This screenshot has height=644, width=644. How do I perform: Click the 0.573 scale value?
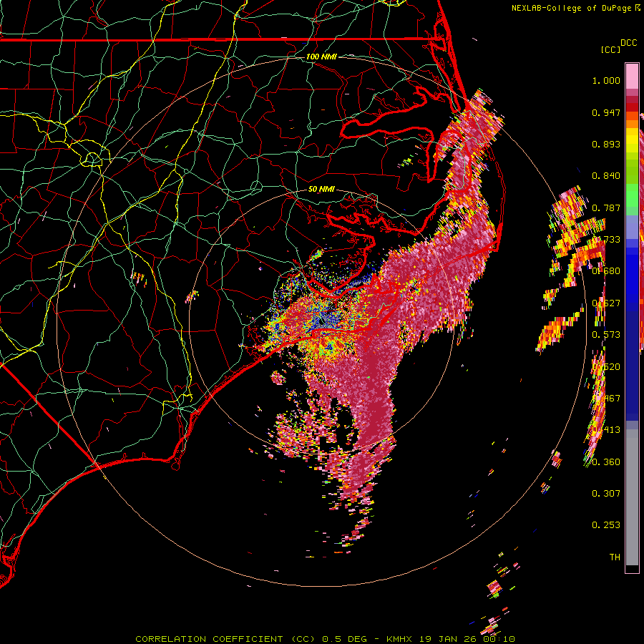pyautogui.click(x=606, y=335)
